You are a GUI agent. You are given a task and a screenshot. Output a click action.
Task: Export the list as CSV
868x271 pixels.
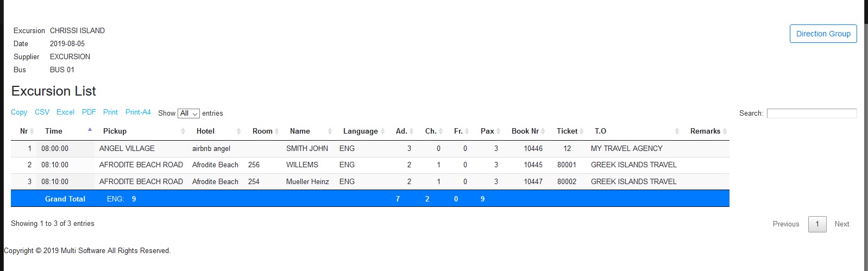click(42, 112)
